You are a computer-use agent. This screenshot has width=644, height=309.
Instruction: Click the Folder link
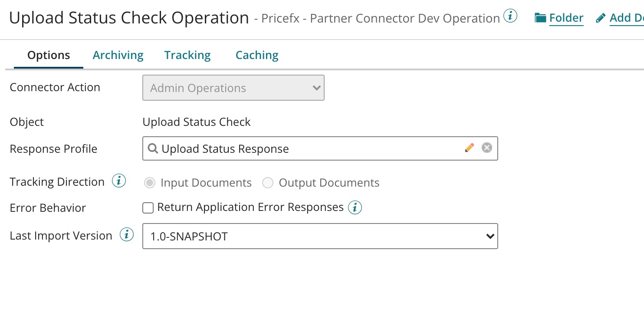click(x=565, y=18)
